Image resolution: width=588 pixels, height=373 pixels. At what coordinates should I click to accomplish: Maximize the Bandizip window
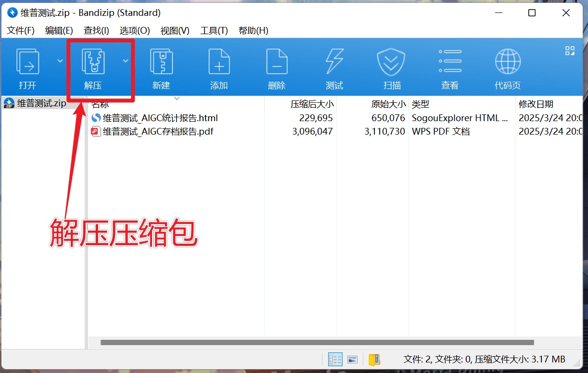coord(532,13)
